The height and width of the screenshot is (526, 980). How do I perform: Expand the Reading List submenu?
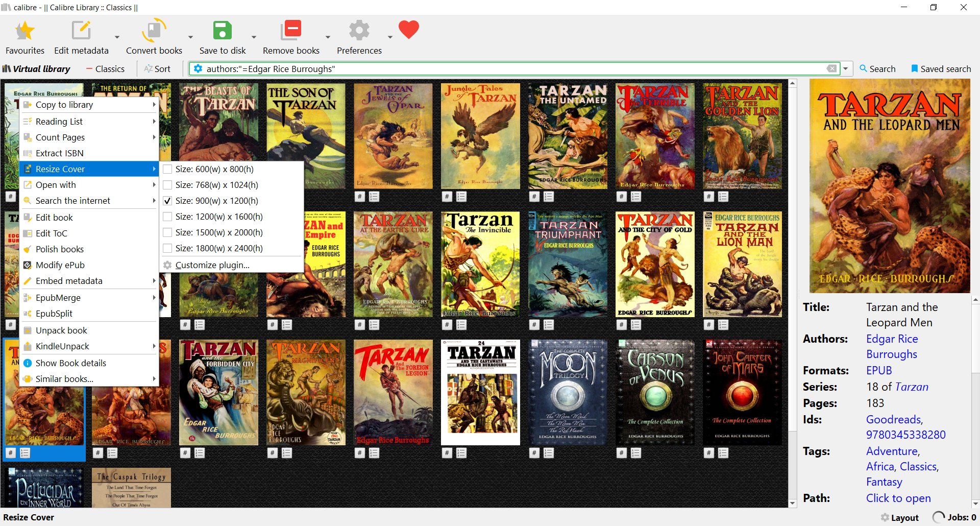click(x=89, y=122)
